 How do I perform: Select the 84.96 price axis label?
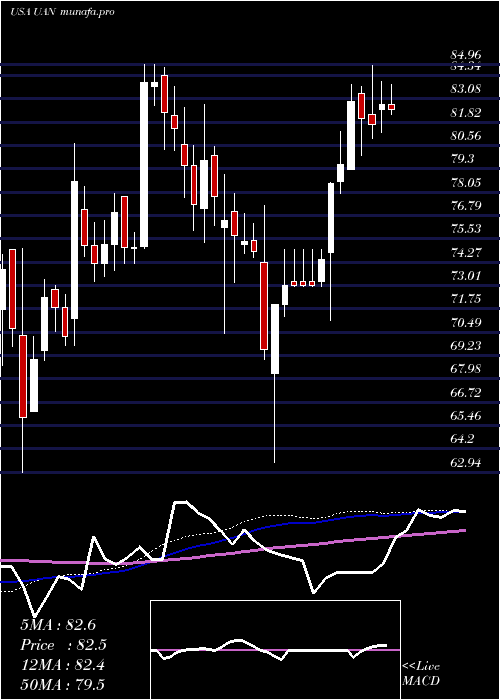click(x=466, y=55)
